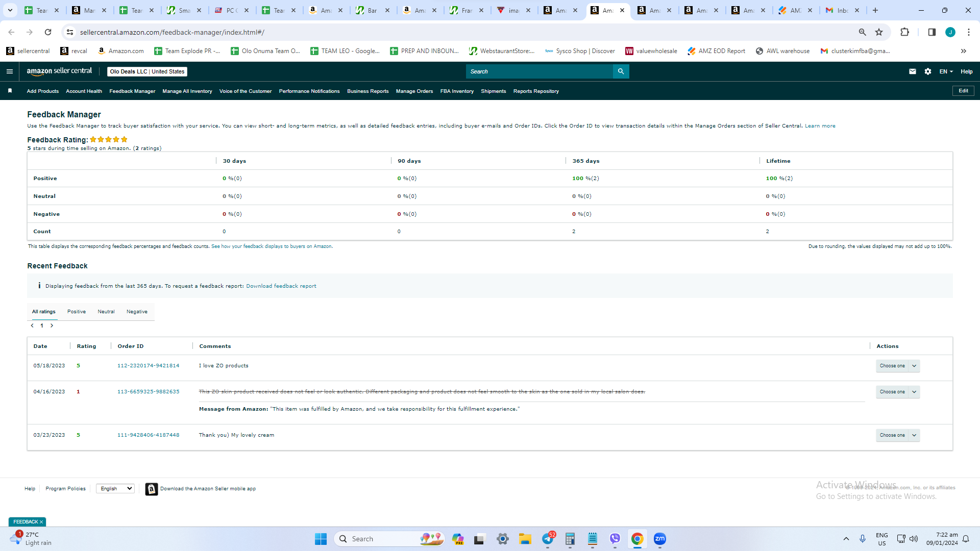Click Download feedback report link
Viewport: 980px width, 551px height.
click(281, 286)
